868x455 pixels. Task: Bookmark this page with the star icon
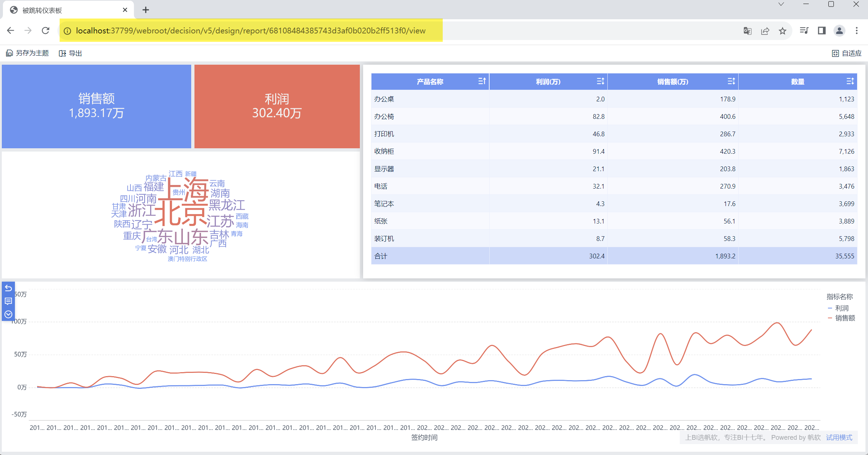click(783, 31)
